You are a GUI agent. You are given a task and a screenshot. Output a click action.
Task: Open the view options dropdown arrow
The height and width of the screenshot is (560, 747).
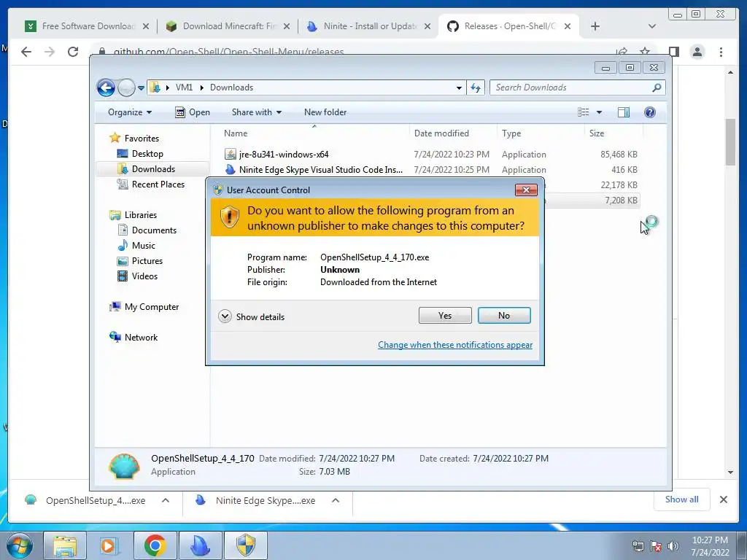[600, 112]
